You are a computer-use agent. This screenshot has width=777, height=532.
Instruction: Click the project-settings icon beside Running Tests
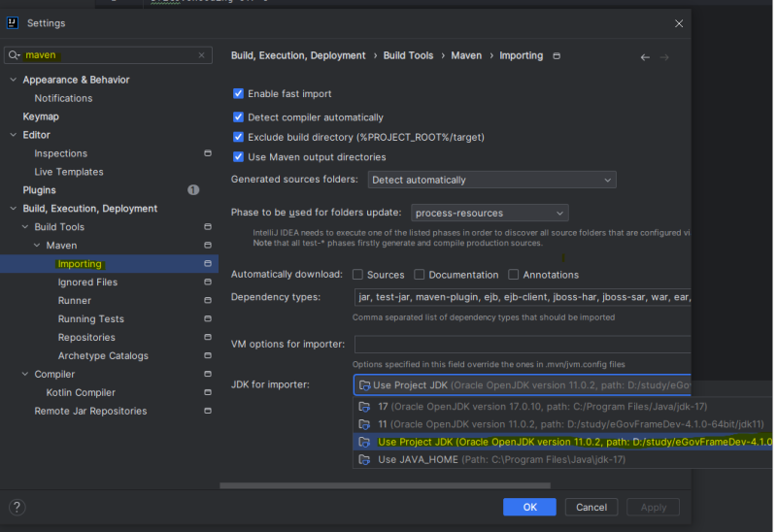click(208, 318)
